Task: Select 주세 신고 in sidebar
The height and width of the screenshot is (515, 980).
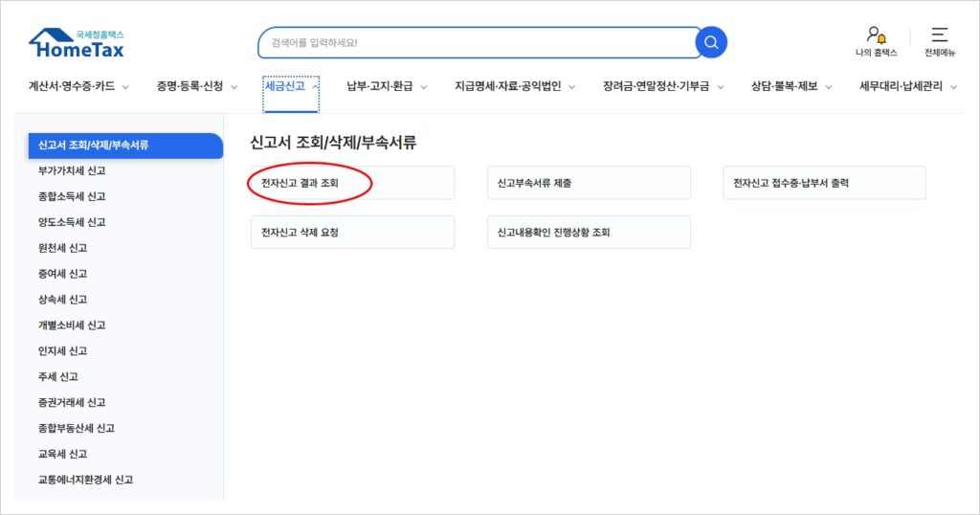Action: tap(58, 376)
